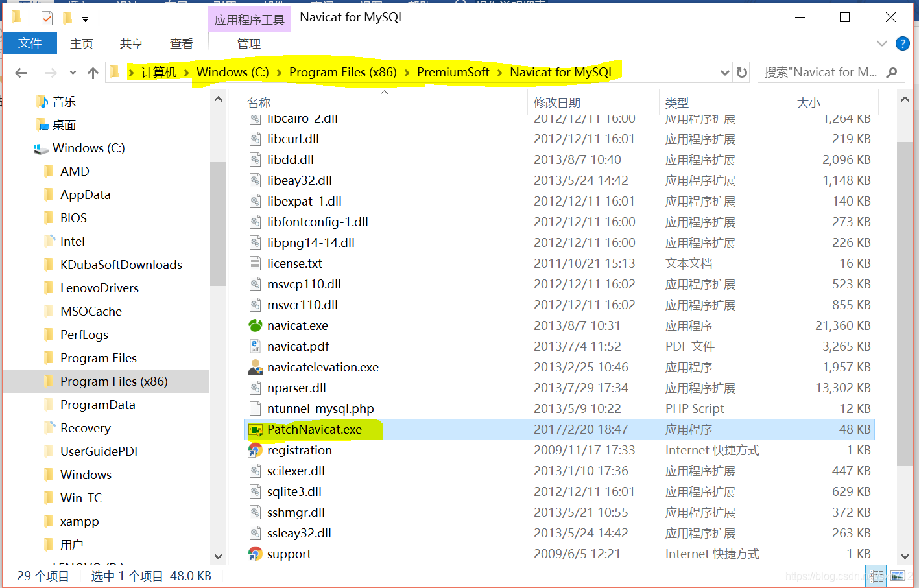Click the navicat.exe green application icon
Viewport: 919px width, 588px height.
coord(256,325)
